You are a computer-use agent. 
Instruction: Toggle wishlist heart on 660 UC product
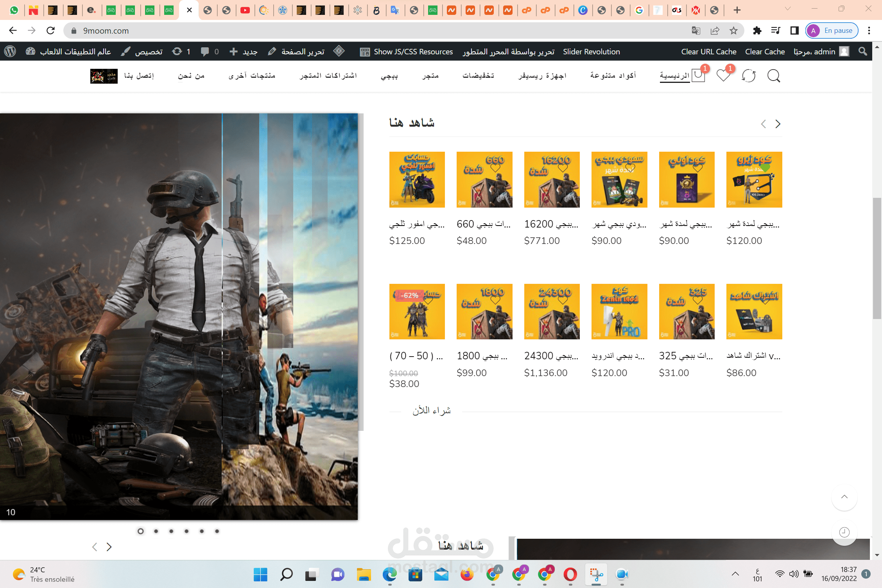click(x=495, y=168)
